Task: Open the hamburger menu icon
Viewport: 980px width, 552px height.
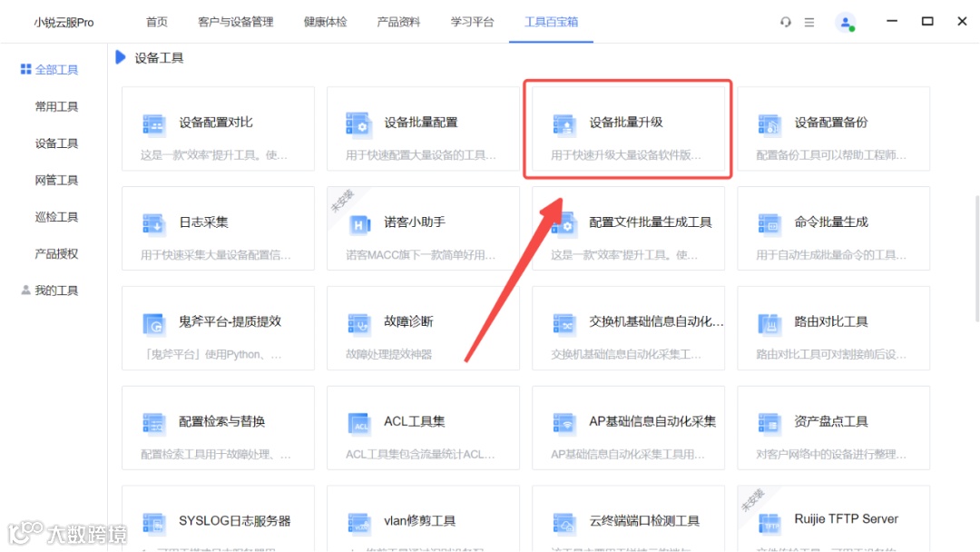Action: [x=809, y=22]
